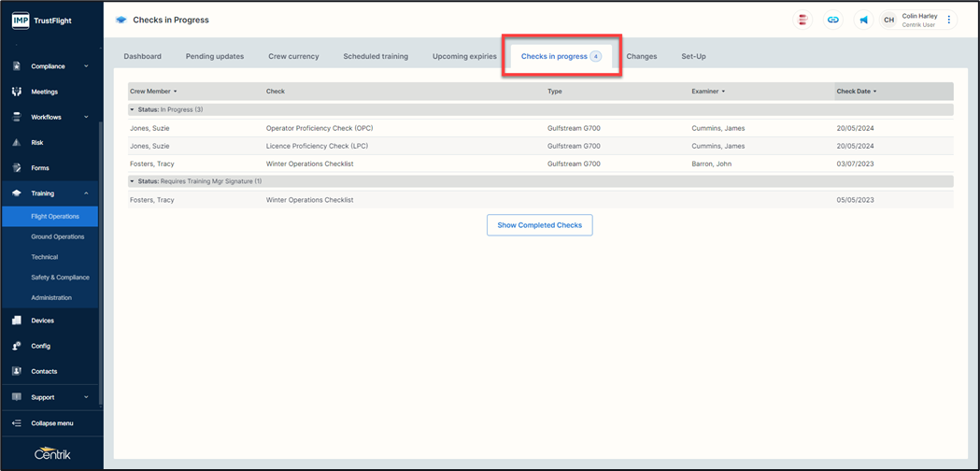The height and width of the screenshot is (471, 980).
Task: Collapse the Status: In Progress group
Action: pos(132,109)
